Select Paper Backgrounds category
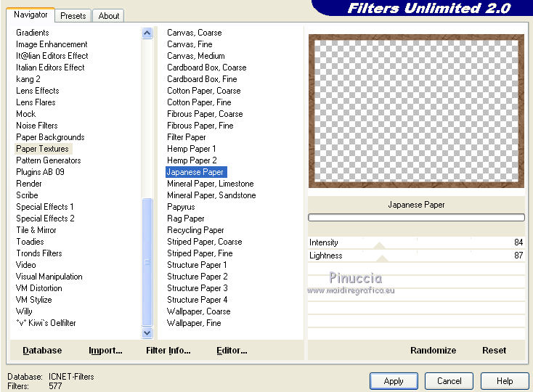The height and width of the screenshot is (392, 533). pos(50,137)
